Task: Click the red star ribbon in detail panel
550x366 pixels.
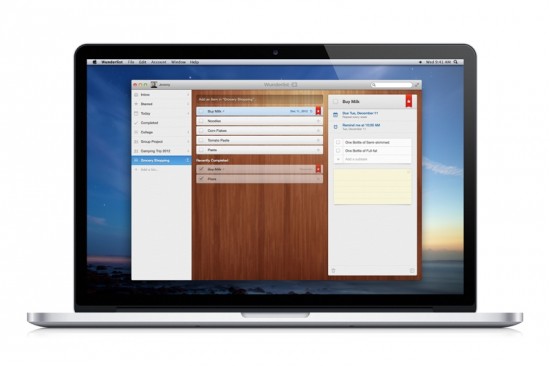Action: [409, 101]
